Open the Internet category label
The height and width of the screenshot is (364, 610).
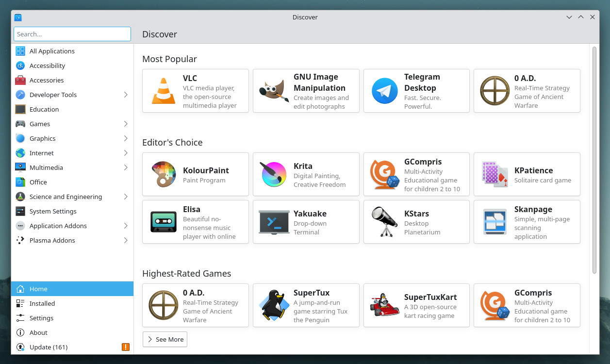[x=42, y=153]
